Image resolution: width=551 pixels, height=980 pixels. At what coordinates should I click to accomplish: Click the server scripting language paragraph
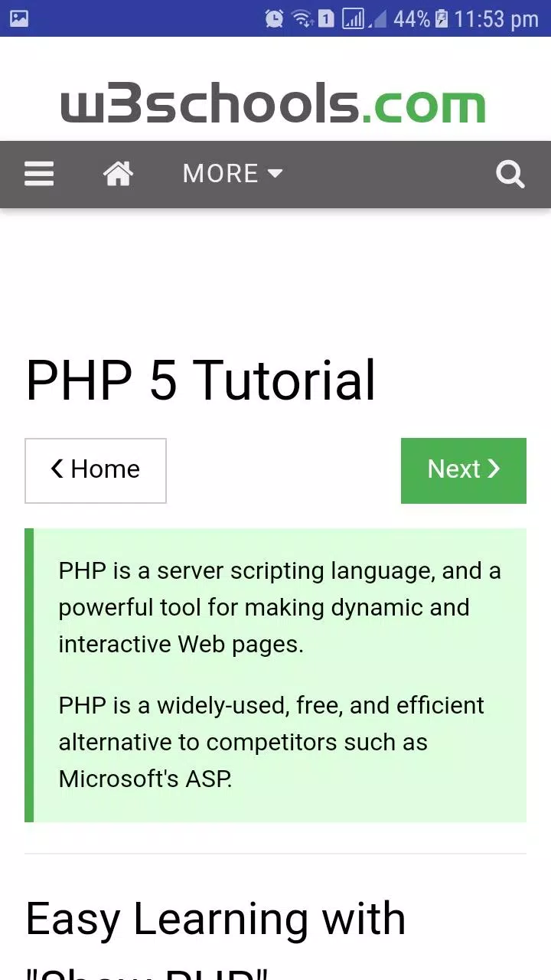click(x=280, y=607)
